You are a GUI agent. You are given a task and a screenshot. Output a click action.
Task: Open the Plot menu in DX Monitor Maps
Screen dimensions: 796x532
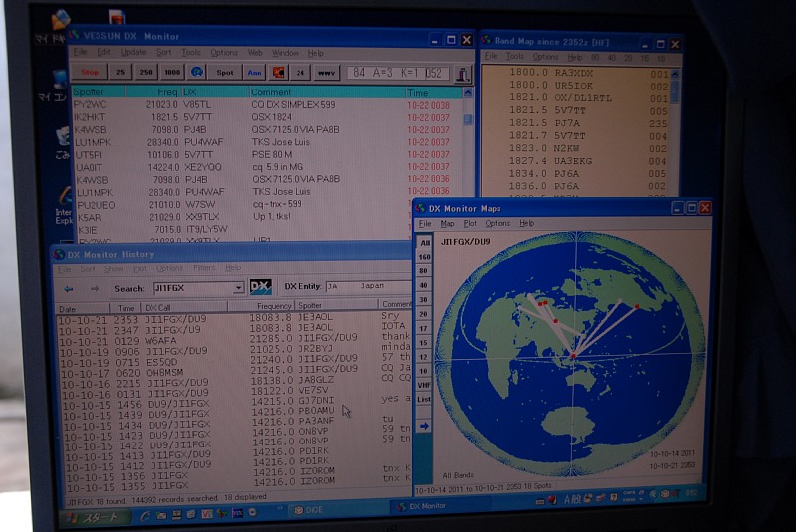coord(470,223)
